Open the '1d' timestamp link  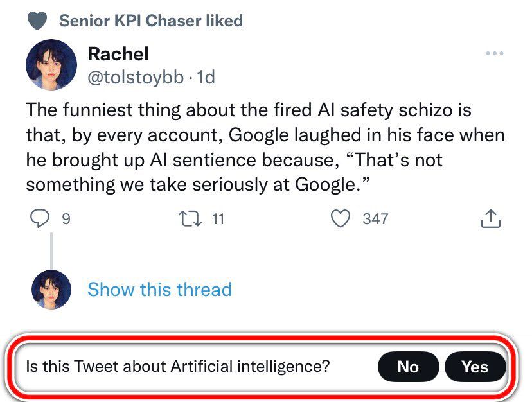click(x=205, y=78)
